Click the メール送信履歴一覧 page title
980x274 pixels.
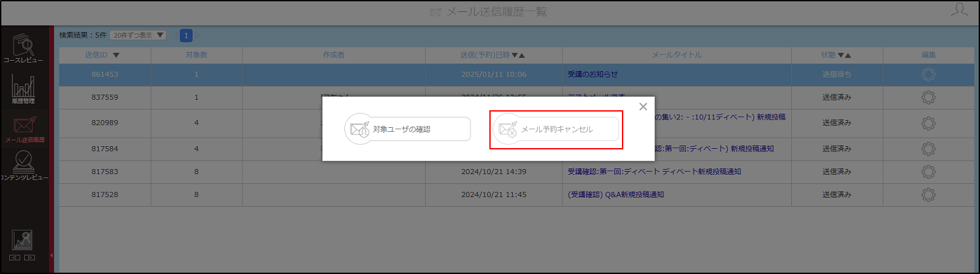click(497, 12)
